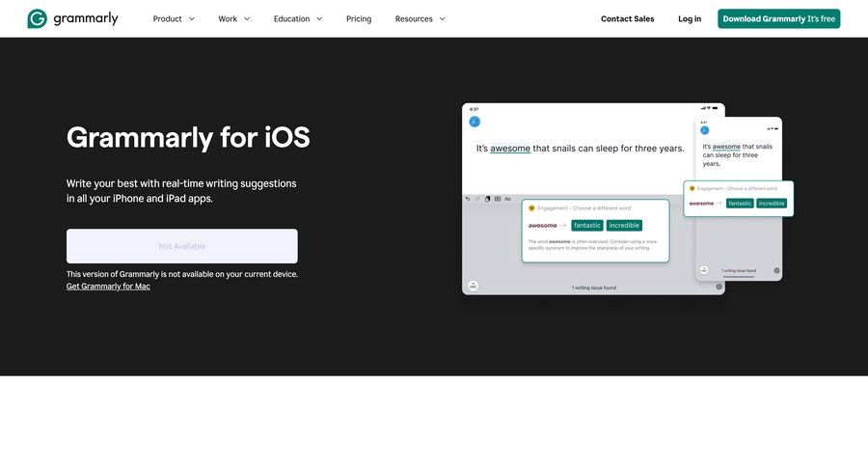Click the yellow Engagement icon in iPad card

click(x=531, y=207)
